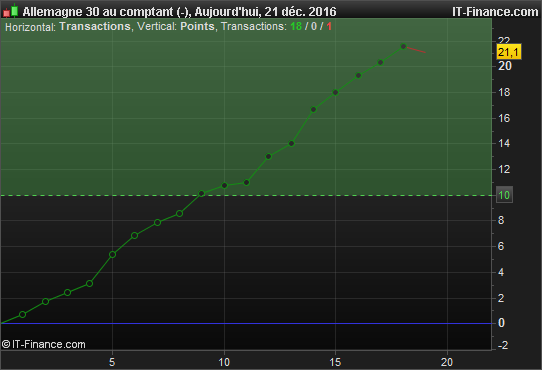The height and width of the screenshot is (370, 542).
Task: Click the red losing transactions count '1'
Action: [x=329, y=26]
